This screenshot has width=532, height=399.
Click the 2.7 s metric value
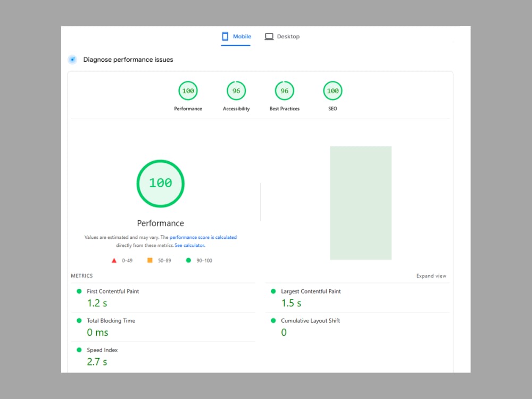click(x=97, y=362)
